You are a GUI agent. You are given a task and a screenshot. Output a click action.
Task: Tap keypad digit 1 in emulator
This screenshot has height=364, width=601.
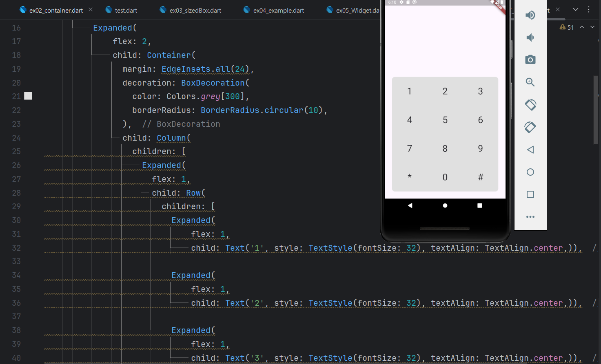[x=409, y=91]
